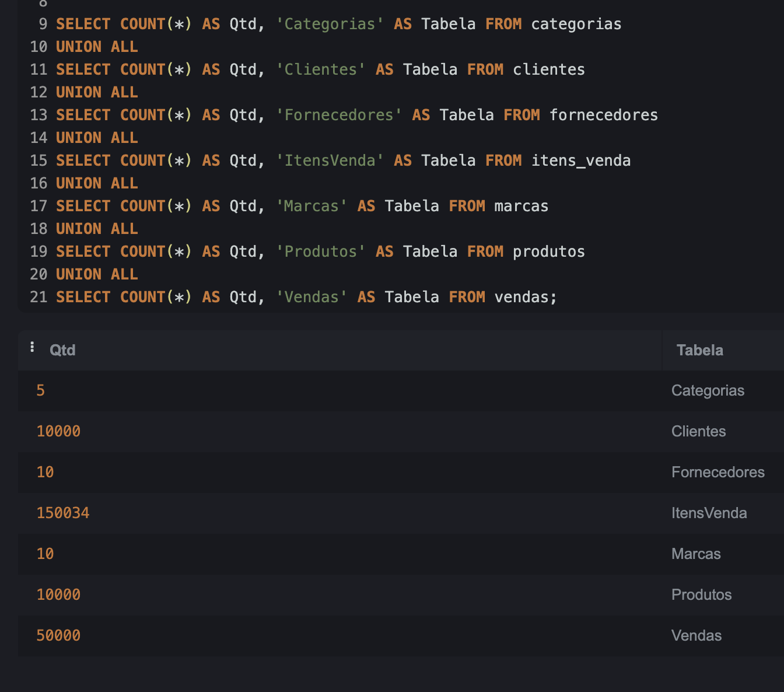784x692 pixels.
Task: Click the 'ItensVenda' string literal in line 15
Action: (x=330, y=160)
